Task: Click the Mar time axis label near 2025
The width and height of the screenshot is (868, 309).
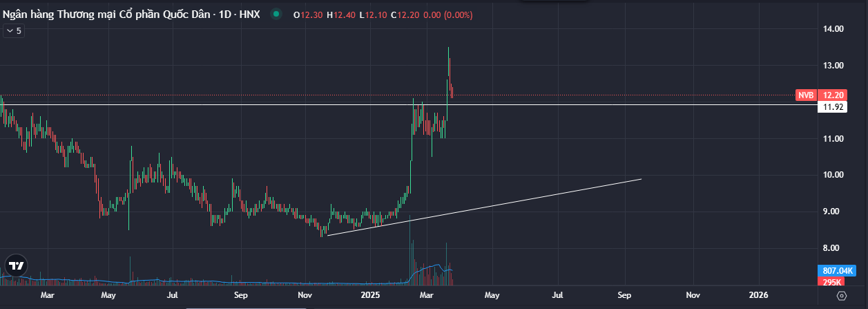Action: click(427, 295)
